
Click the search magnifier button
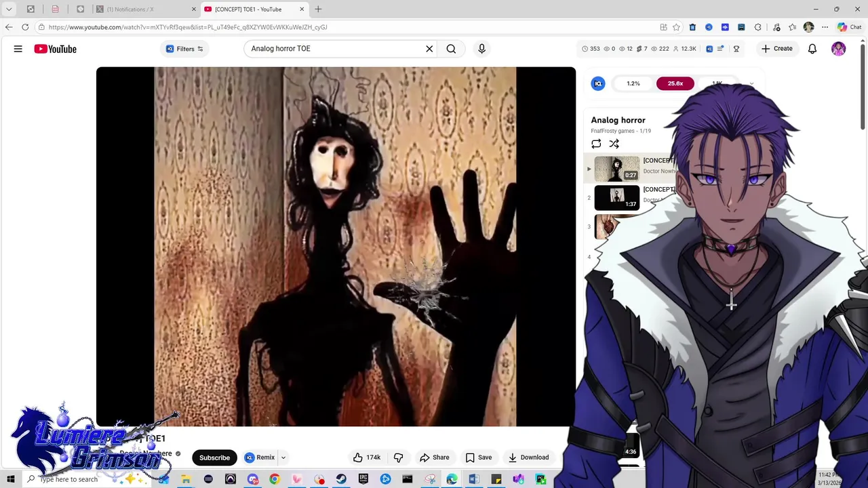[451, 49]
